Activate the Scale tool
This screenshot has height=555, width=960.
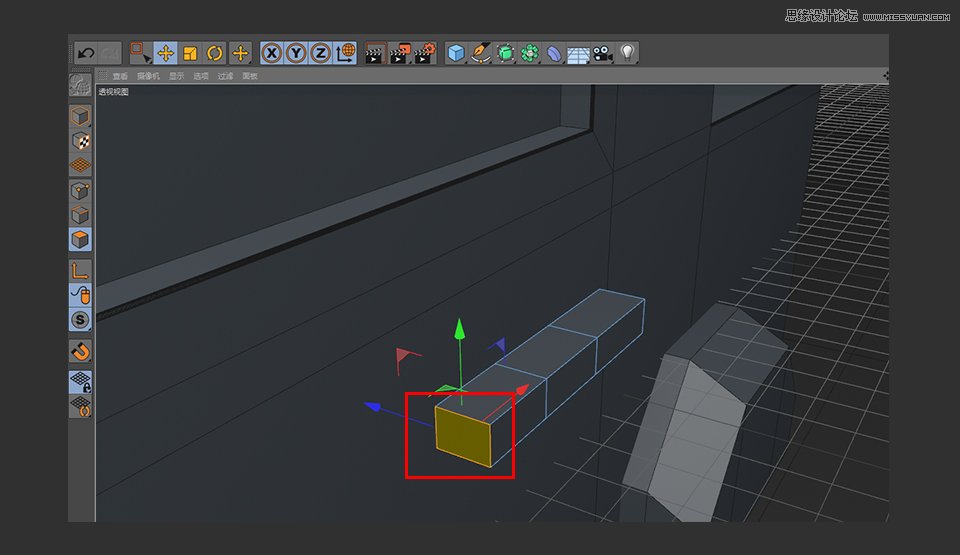pyautogui.click(x=190, y=53)
